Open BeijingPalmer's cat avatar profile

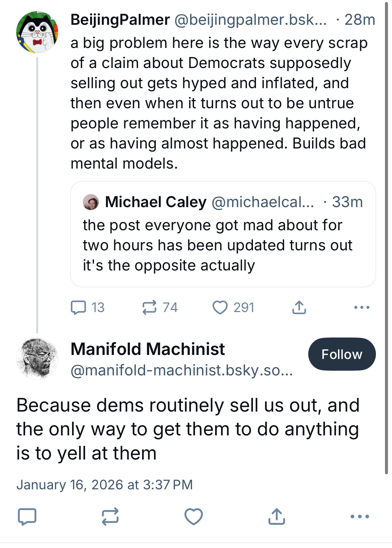(37, 32)
